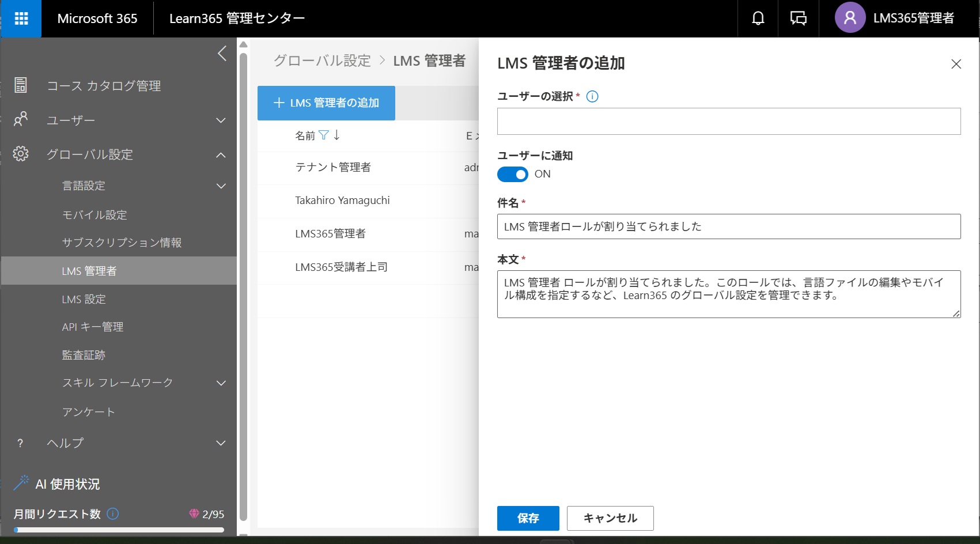Sort 名前 column with the arrow

tap(337, 135)
